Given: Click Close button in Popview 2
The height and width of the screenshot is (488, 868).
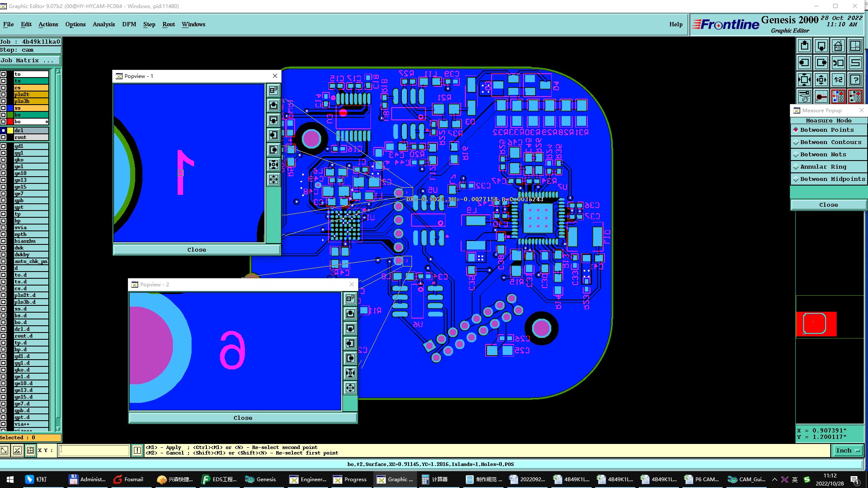Looking at the screenshot, I should point(243,418).
